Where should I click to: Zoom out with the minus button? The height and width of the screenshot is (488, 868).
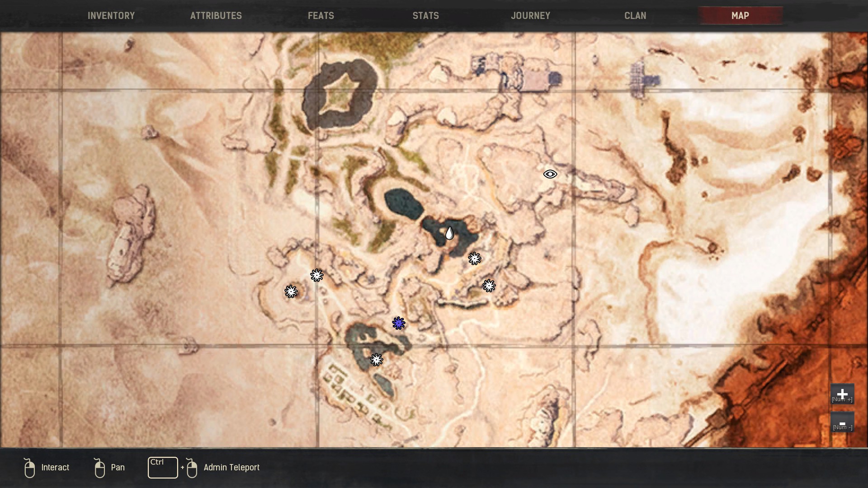pyautogui.click(x=842, y=422)
